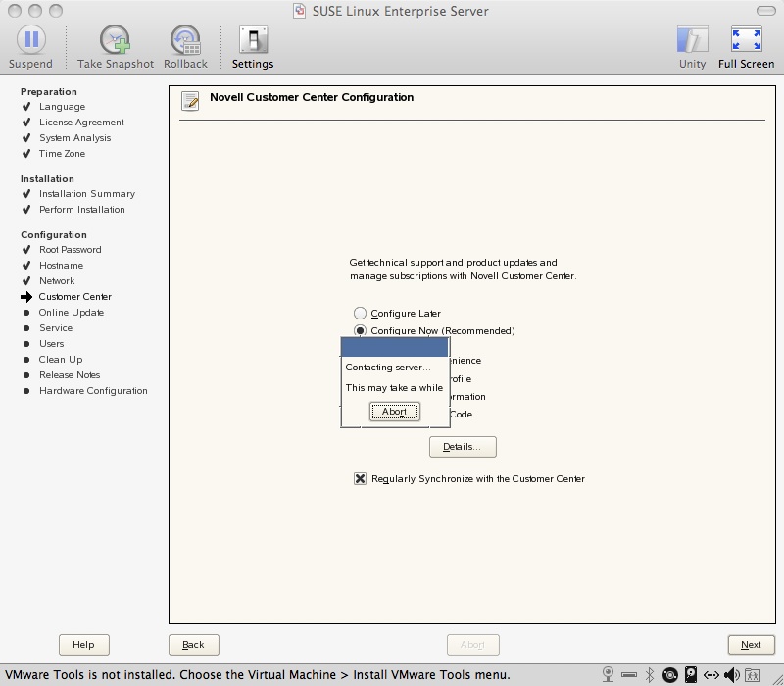
Task: Click the USB device status icon
Action: coord(629,675)
